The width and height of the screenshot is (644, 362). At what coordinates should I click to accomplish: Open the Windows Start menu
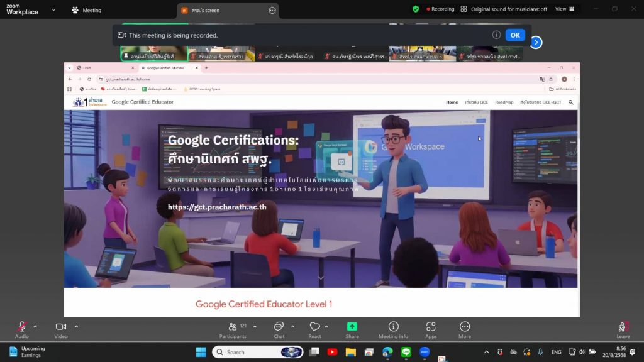tap(201, 352)
